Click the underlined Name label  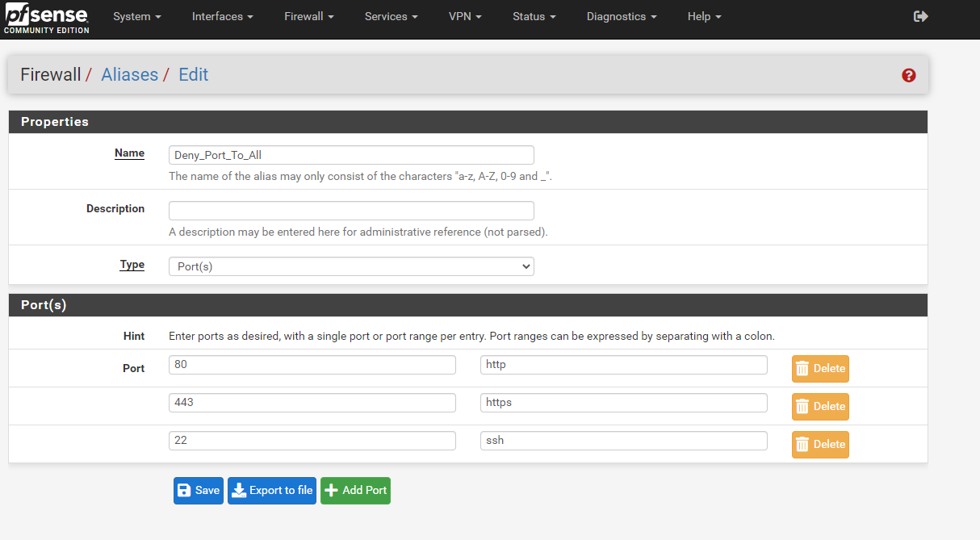pos(129,153)
